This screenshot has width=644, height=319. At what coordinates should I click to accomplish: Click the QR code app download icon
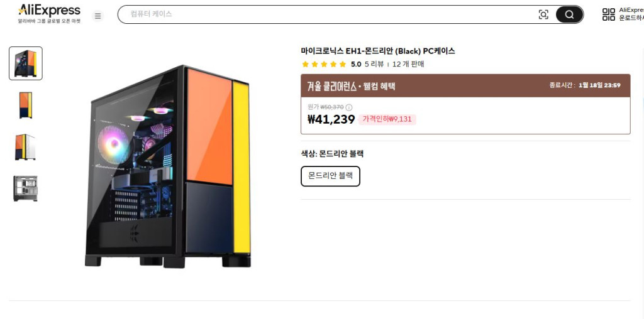point(608,14)
